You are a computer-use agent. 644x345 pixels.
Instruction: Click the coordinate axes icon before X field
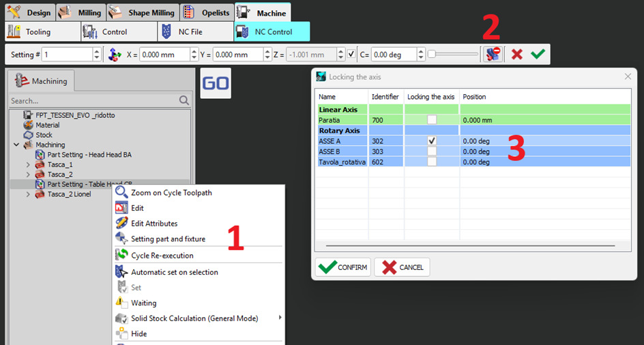pyautogui.click(x=115, y=54)
